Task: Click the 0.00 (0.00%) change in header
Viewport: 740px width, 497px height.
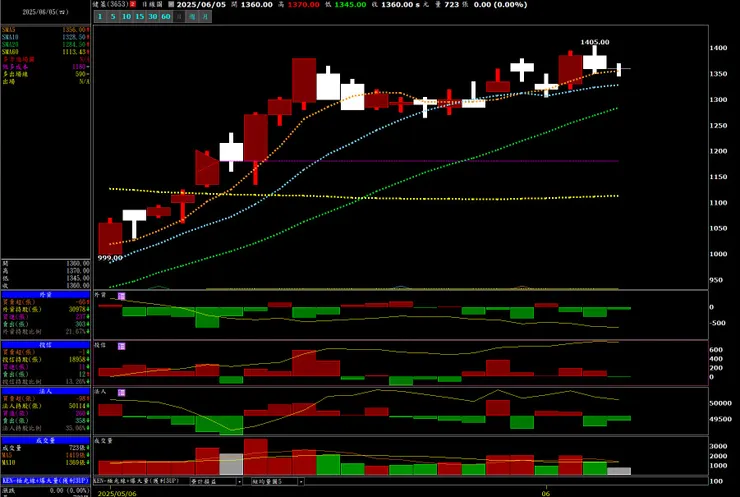Action: point(500,4)
